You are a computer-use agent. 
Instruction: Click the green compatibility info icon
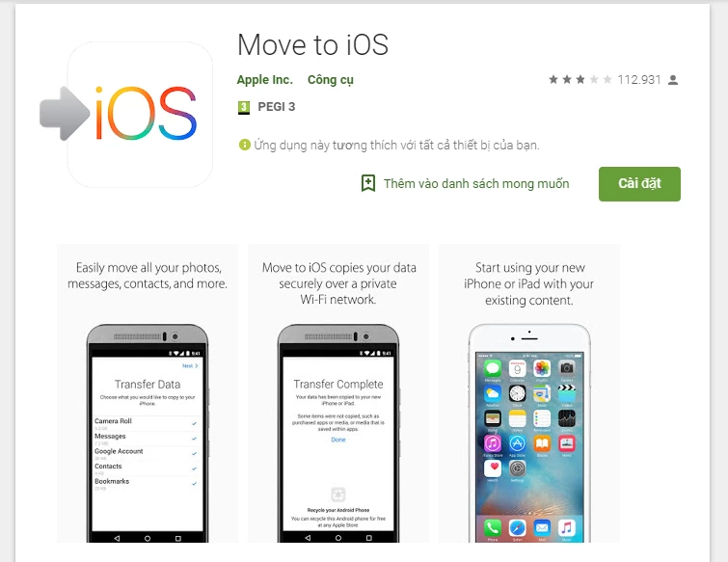point(244,145)
